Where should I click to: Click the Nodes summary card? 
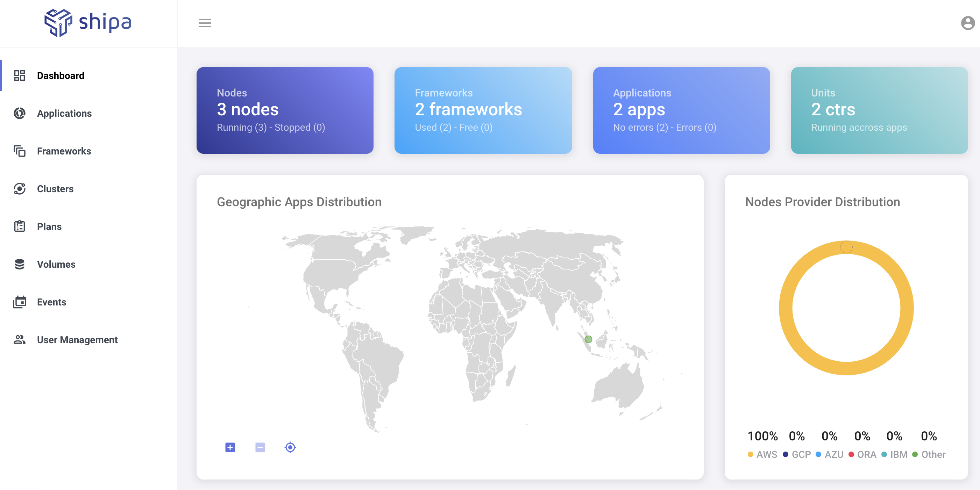pyautogui.click(x=285, y=110)
